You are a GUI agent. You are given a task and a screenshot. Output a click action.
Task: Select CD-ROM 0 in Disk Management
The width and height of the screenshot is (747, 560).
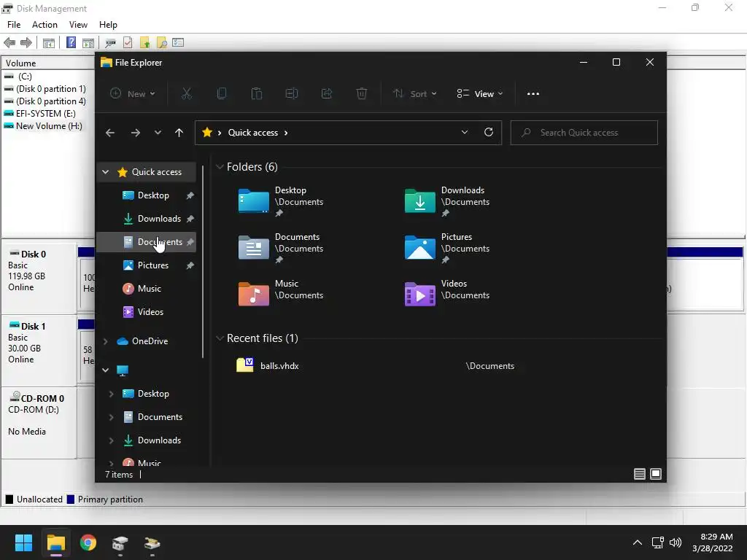(x=39, y=423)
